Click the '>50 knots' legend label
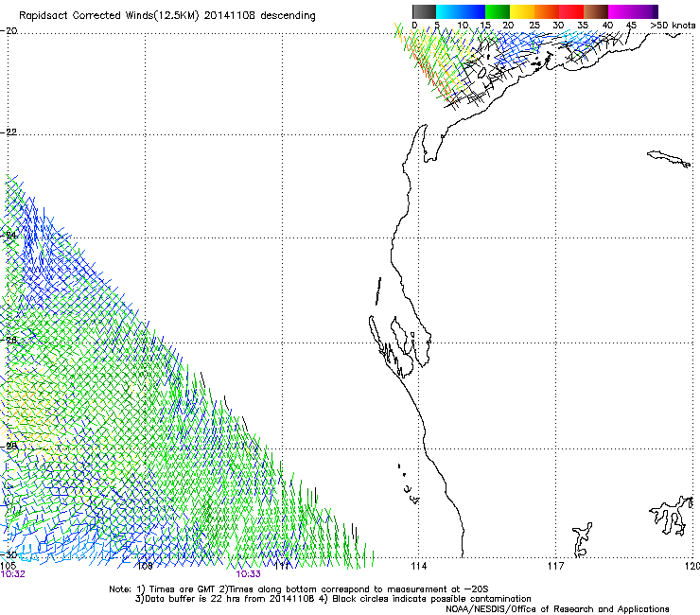Screen dimensions: 700x615 click(673, 26)
